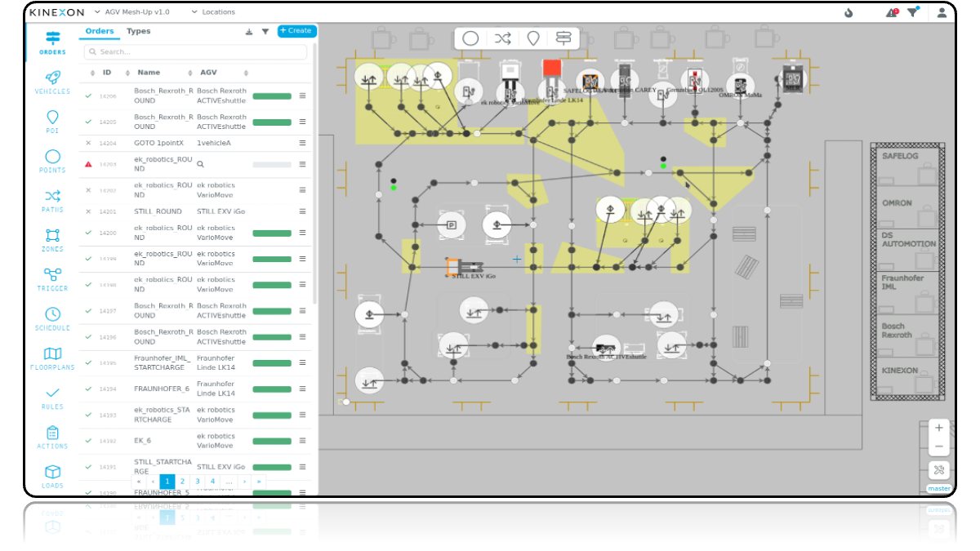Open Floorplans from the sidebar

(52, 358)
